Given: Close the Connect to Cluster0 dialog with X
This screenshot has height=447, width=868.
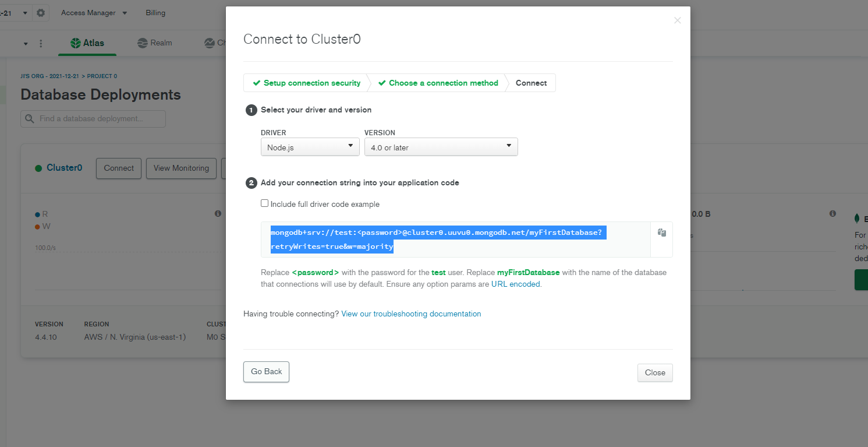Looking at the screenshot, I should [x=677, y=20].
